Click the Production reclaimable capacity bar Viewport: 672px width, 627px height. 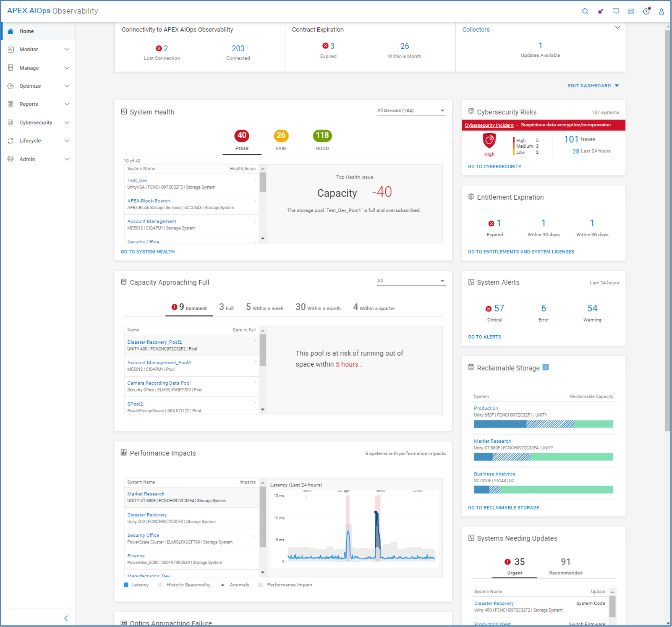click(x=543, y=424)
